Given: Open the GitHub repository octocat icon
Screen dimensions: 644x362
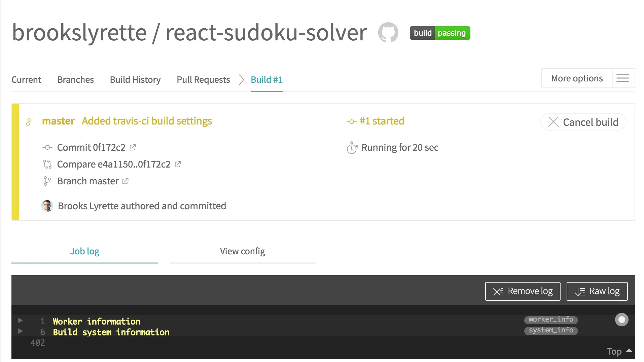Looking at the screenshot, I should [x=388, y=33].
